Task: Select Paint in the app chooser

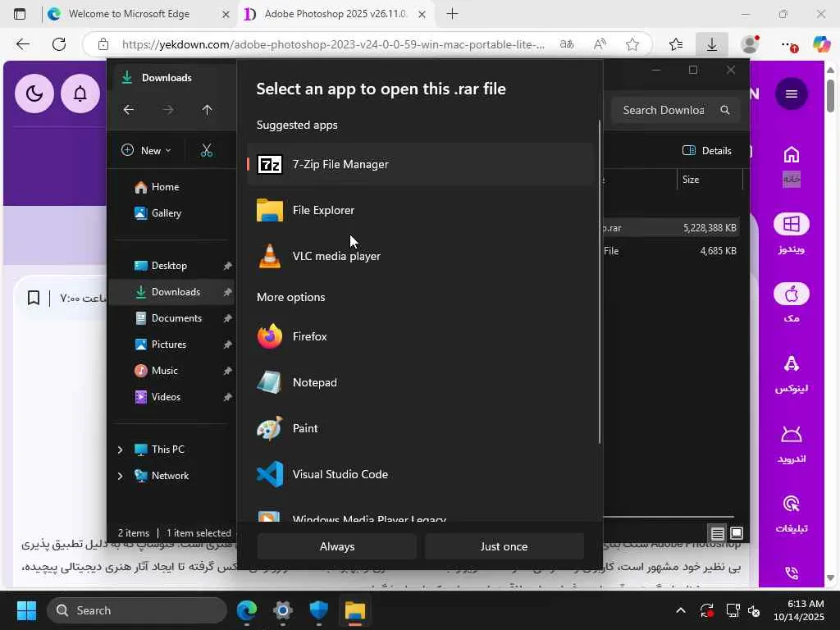Action: (x=421, y=428)
